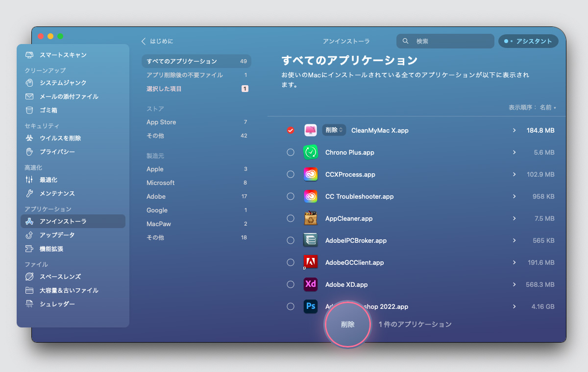588x372 pixels.
Task: Click the Privacy hand icon
Action: click(29, 152)
